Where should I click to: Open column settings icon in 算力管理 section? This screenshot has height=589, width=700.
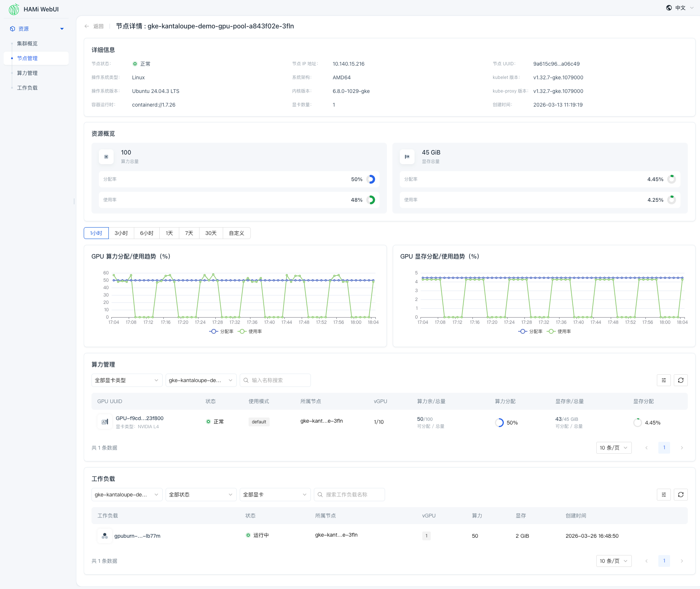click(x=663, y=380)
